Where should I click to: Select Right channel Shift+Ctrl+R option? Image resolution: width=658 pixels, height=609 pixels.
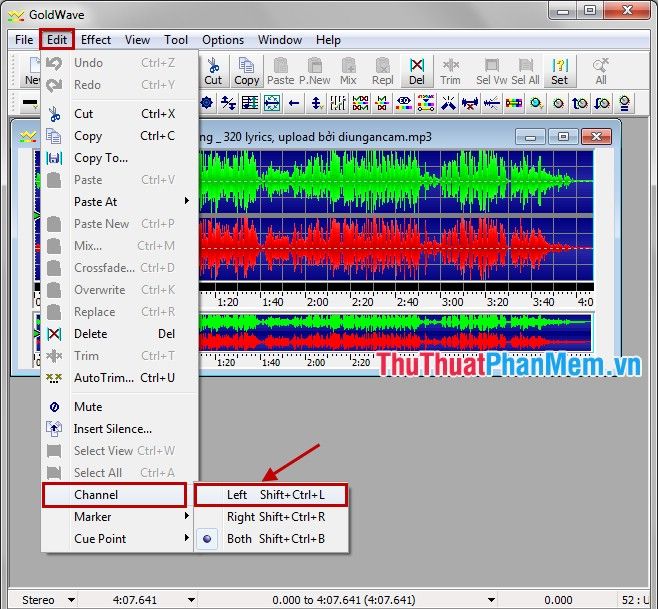click(271, 517)
